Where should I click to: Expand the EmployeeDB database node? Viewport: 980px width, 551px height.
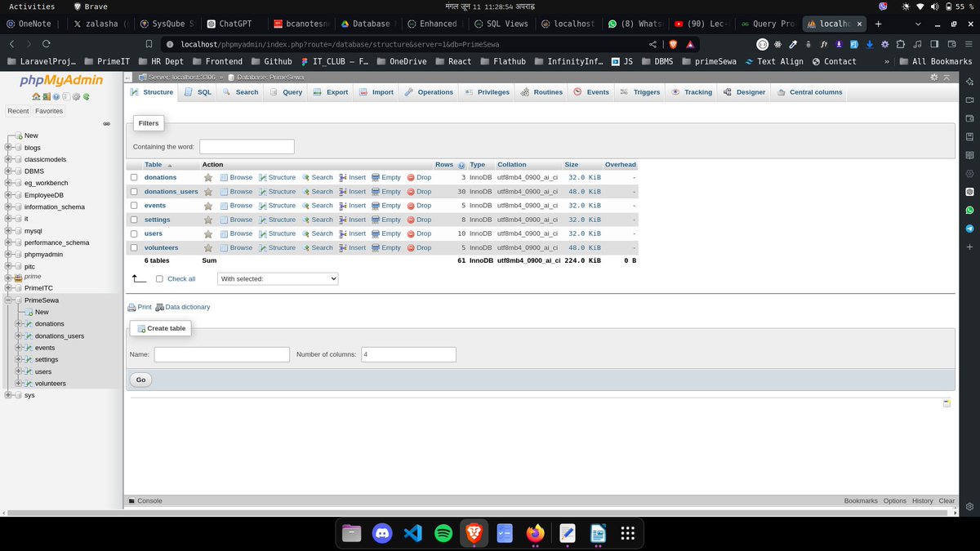[8, 195]
